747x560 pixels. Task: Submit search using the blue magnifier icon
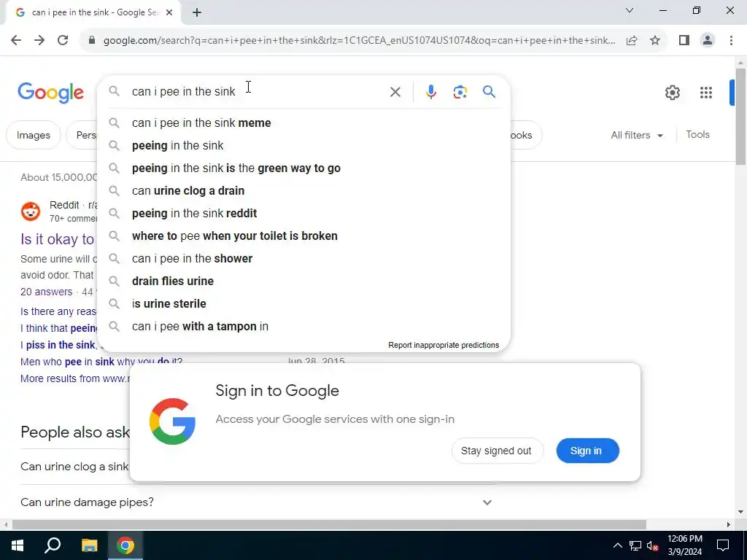(489, 91)
